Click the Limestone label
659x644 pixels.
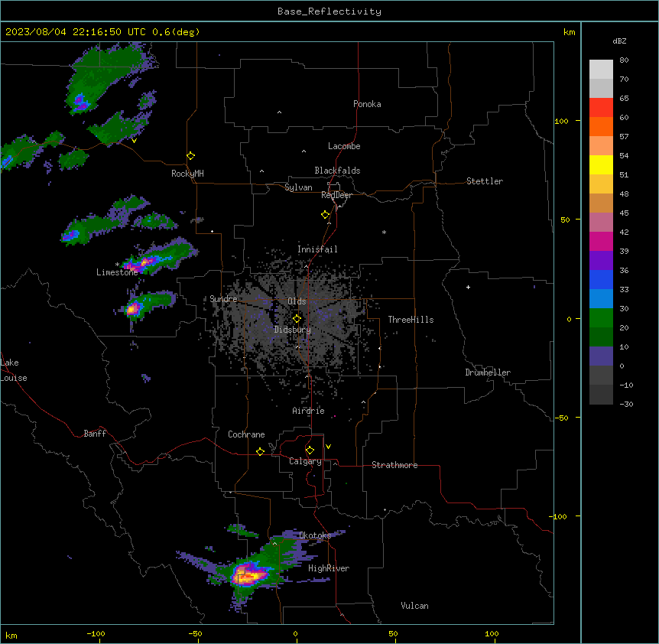point(117,272)
